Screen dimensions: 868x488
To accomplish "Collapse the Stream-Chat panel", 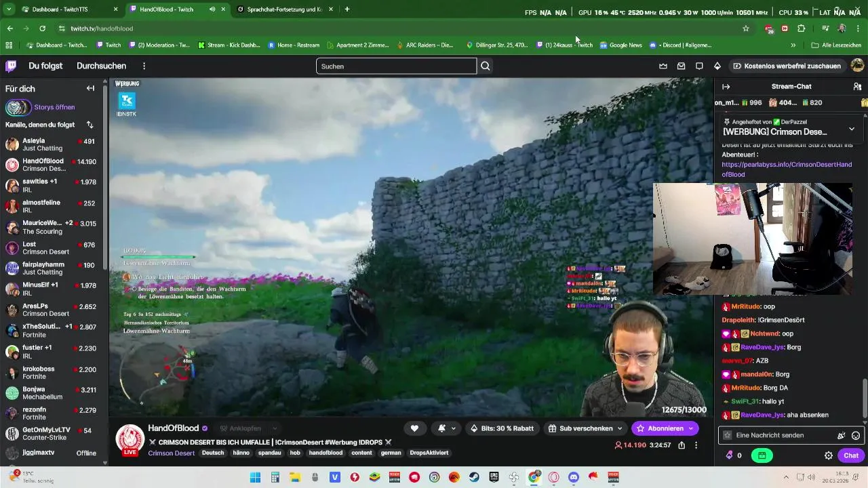I will pos(726,86).
